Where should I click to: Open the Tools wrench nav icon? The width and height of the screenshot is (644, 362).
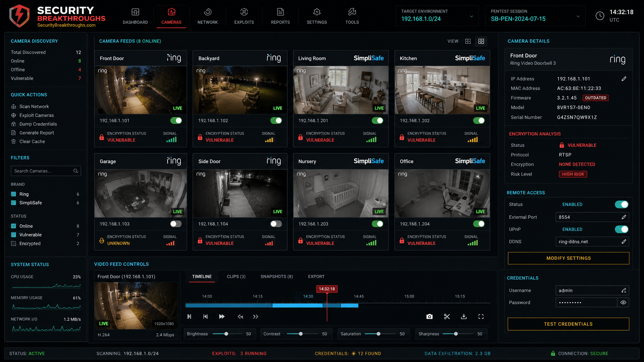(x=352, y=12)
